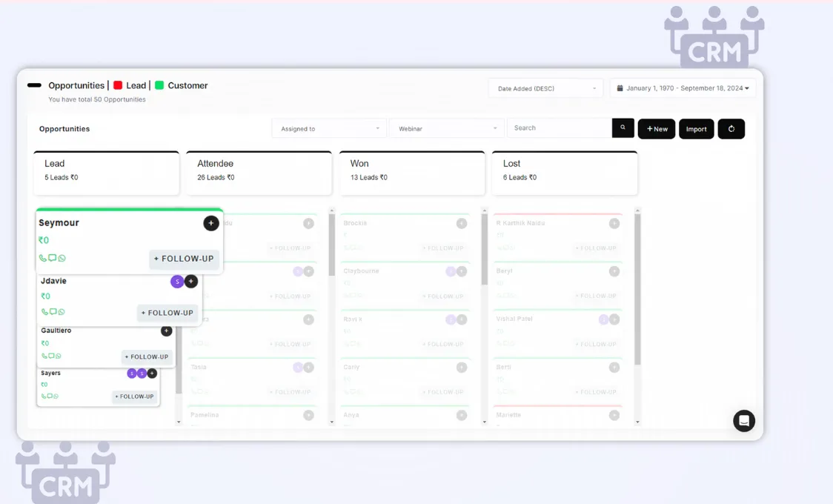Click the message icon on Jdavie card
The image size is (833, 504).
click(x=53, y=312)
